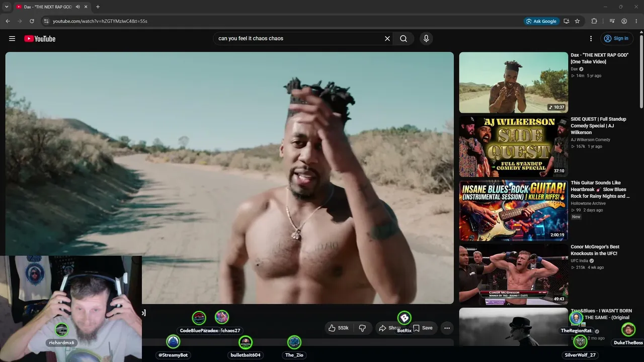Clear the YouTube search query
644x362 pixels.
(387, 39)
